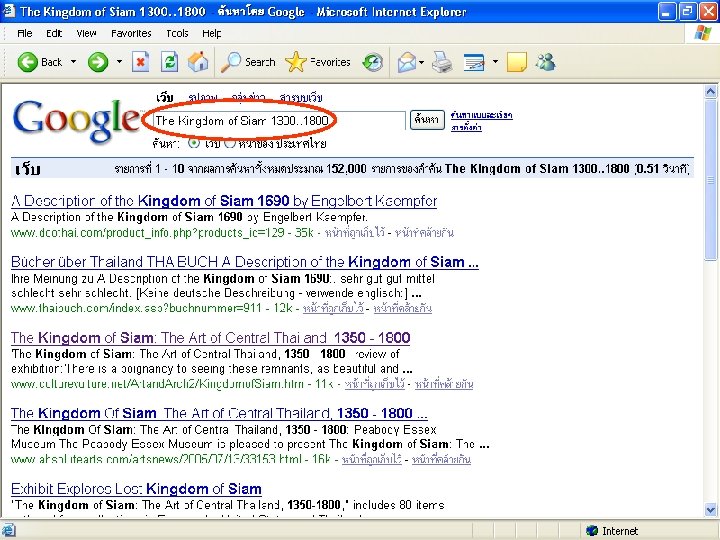This screenshot has width=720, height=540.
Task: Click the page icon in status bar
Action: coord(9,531)
